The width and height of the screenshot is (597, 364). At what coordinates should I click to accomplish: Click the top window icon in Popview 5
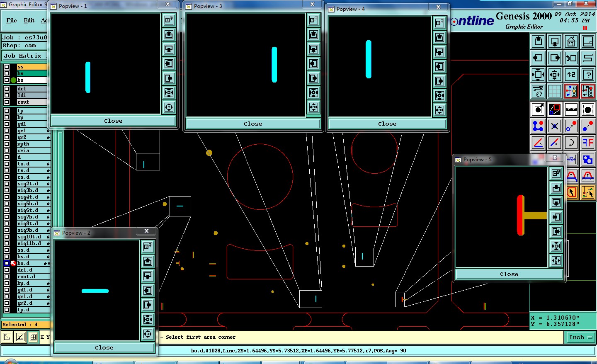[x=556, y=173]
